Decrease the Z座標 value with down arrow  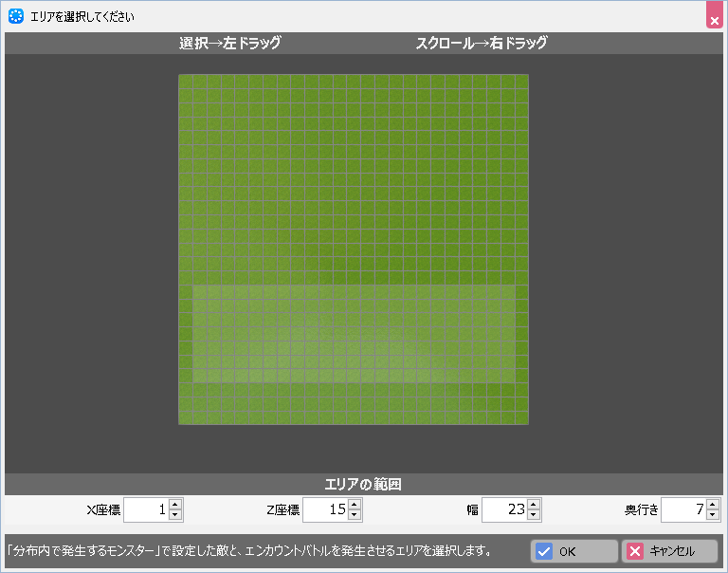point(355,515)
